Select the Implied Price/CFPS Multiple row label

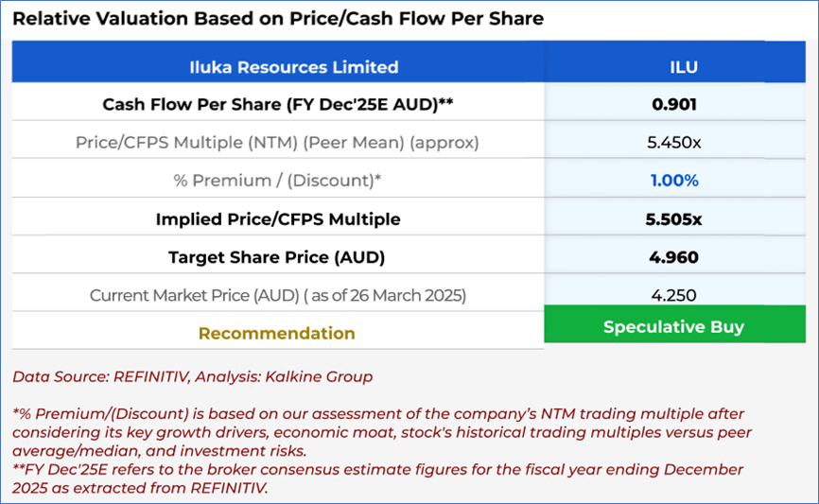(x=278, y=219)
